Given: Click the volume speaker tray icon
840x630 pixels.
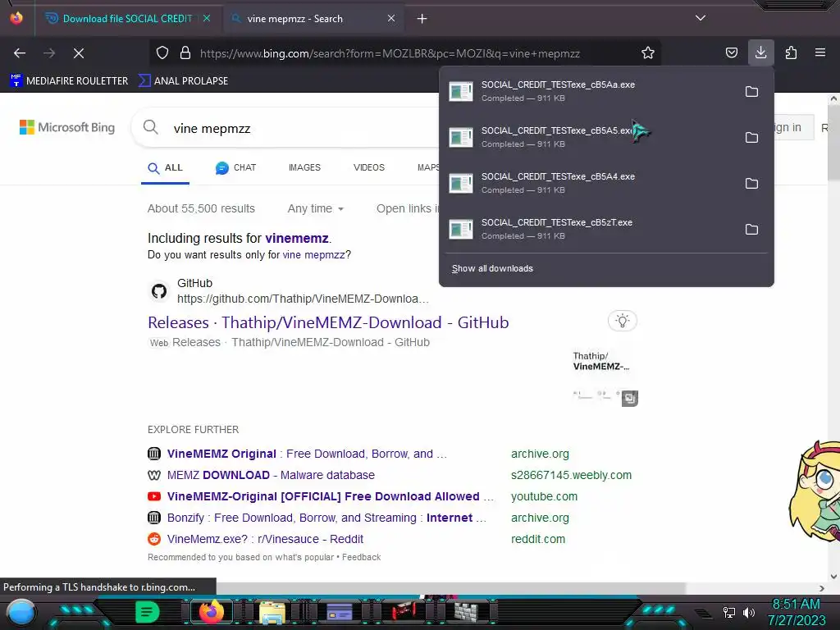Looking at the screenshot, I should [748, 612].
